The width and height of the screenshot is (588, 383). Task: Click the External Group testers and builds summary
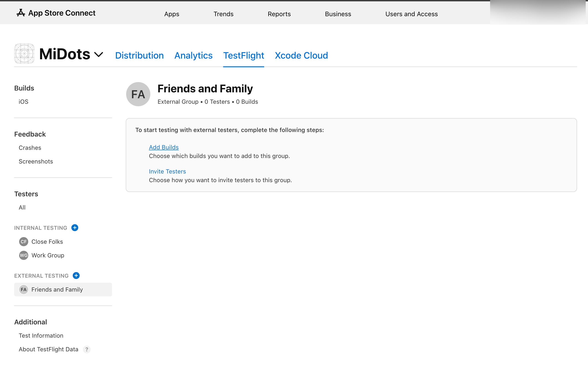coord(208,102)
